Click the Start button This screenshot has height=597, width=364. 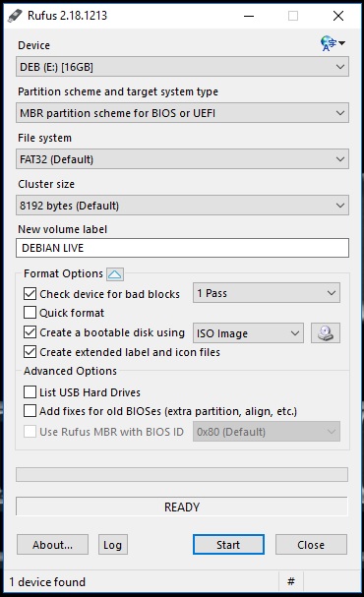point(228,545)
